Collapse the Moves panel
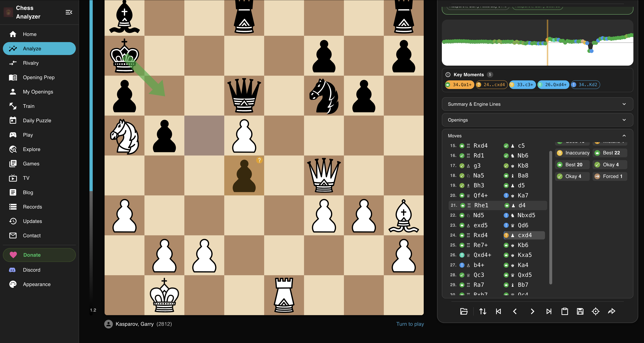The width and height of the screenshot is (644, 343). [624, 135]
